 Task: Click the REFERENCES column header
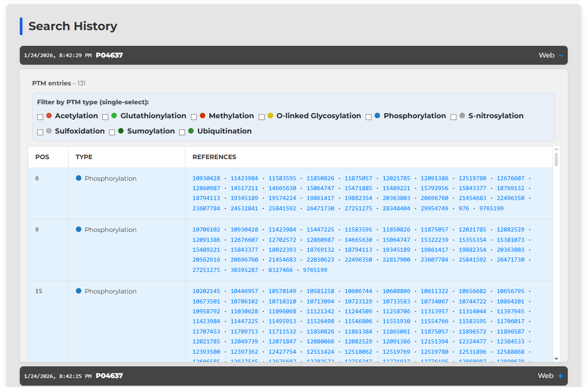tap(214, 157)
